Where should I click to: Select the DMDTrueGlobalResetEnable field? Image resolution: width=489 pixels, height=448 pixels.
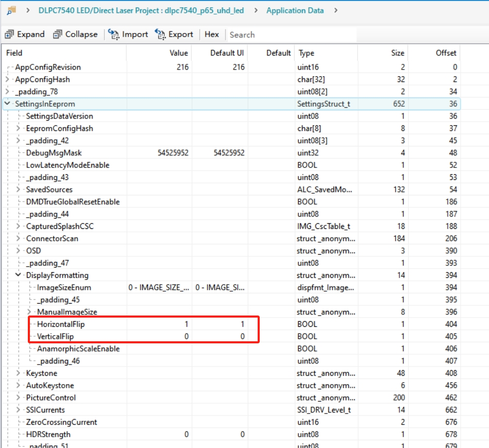tap(73, 202)
